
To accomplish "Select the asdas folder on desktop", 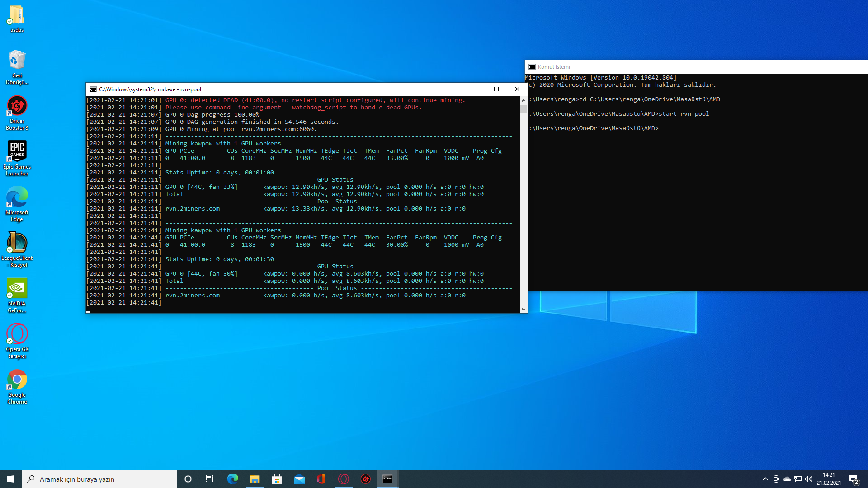I will 17,15.
